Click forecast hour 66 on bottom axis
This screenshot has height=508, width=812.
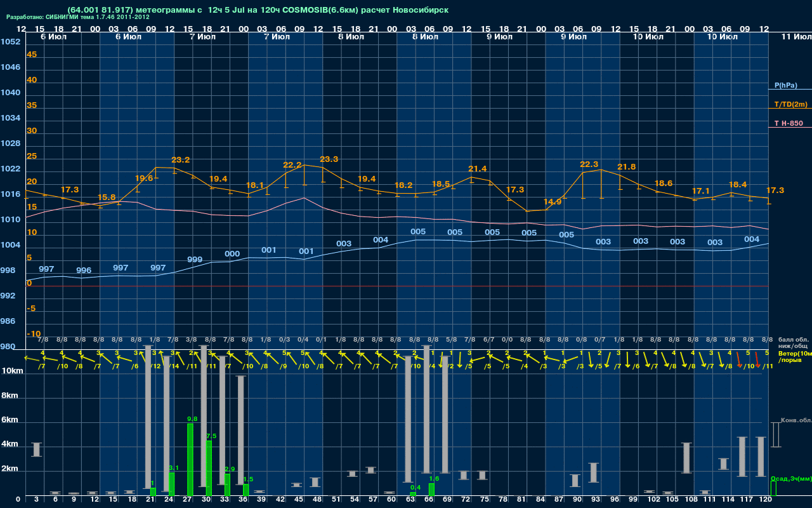pyautogui.click(x=429, y=500)
